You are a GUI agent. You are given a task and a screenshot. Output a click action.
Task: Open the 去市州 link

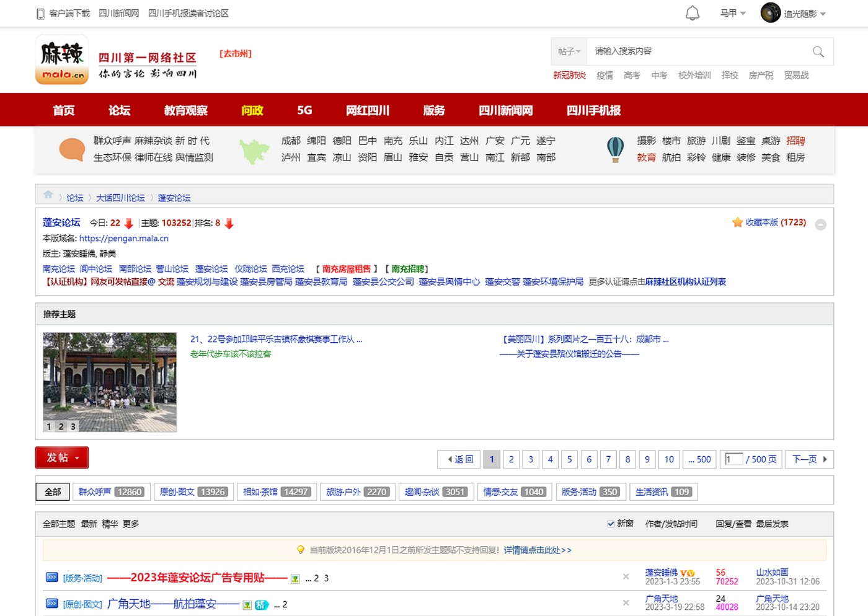pos(235,54)
